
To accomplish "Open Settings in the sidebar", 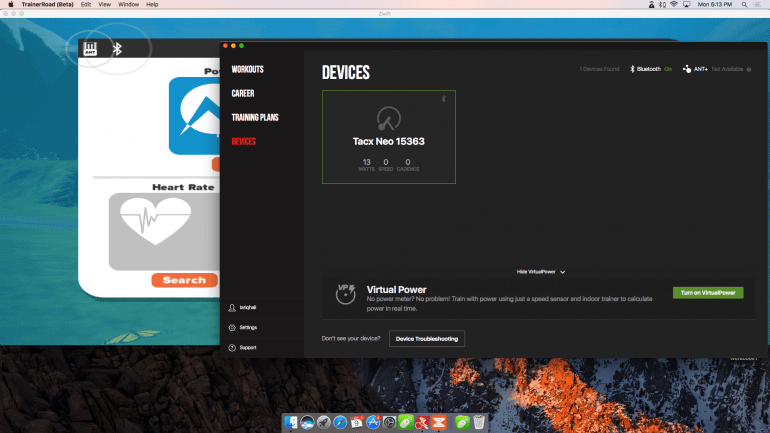I will 248,327.
